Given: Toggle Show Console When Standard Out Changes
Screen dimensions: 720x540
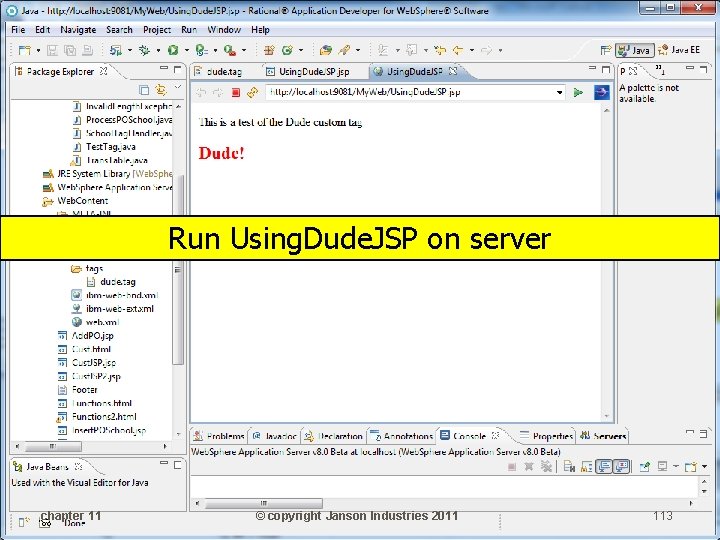Looking at the screenshot, I should pos(604,467).
